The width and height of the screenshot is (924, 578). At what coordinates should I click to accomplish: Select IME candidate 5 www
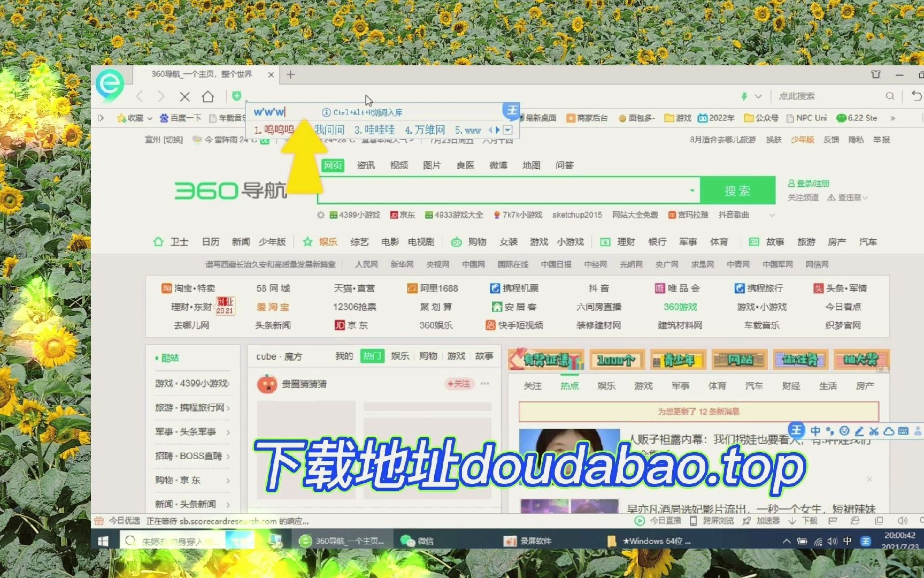coord(468,130)
